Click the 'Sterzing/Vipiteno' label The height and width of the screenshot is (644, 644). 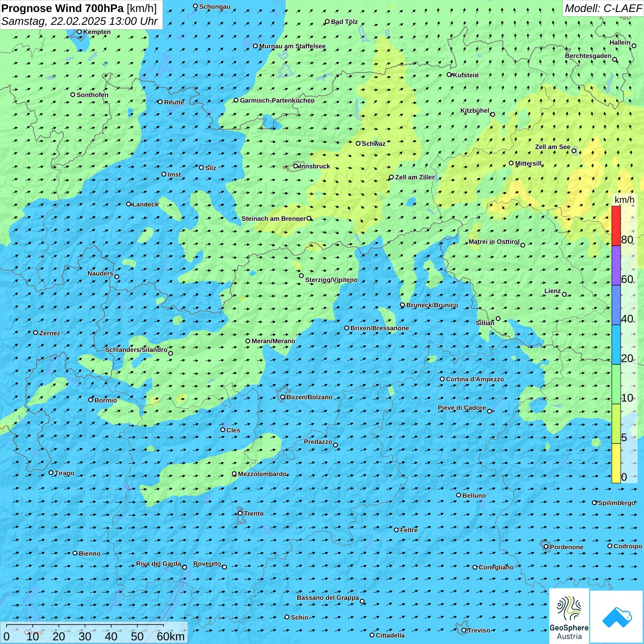[x=331, y=280]
